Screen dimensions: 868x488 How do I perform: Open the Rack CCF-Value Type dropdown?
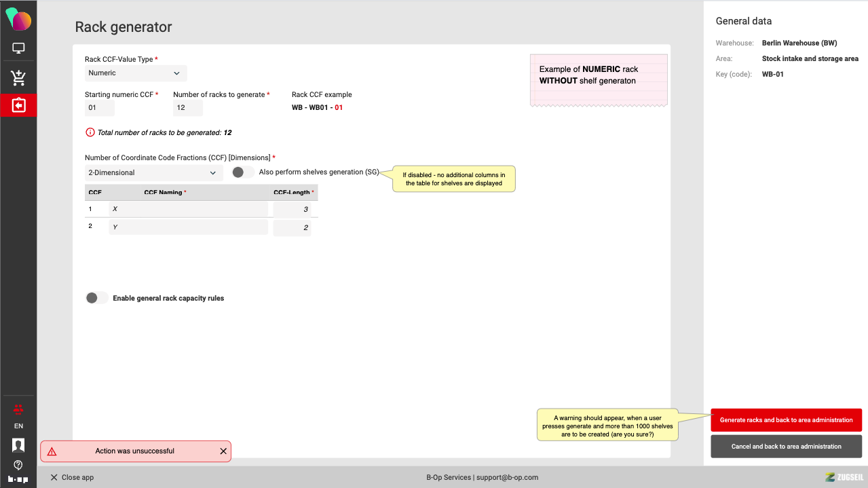tap(136, 73)
